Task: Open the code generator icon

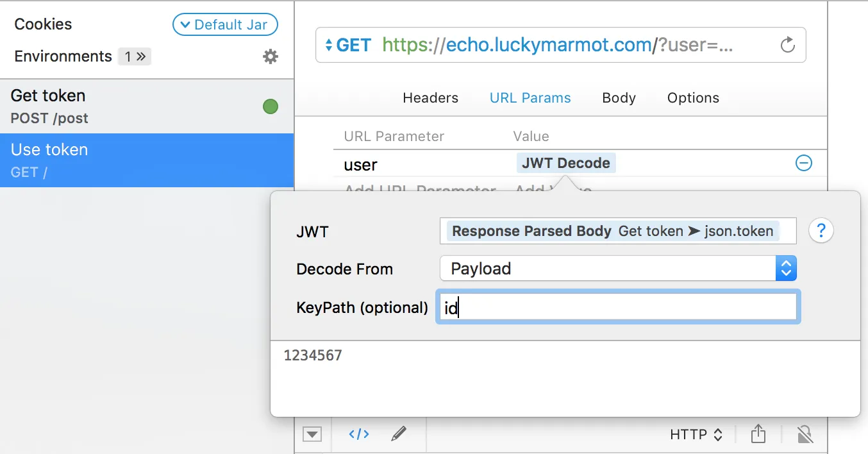Action: click(358, 434)
